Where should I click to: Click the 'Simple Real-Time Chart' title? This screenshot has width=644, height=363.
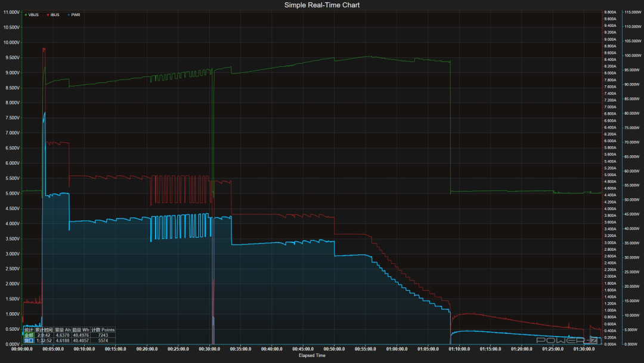tap(322, 5)
